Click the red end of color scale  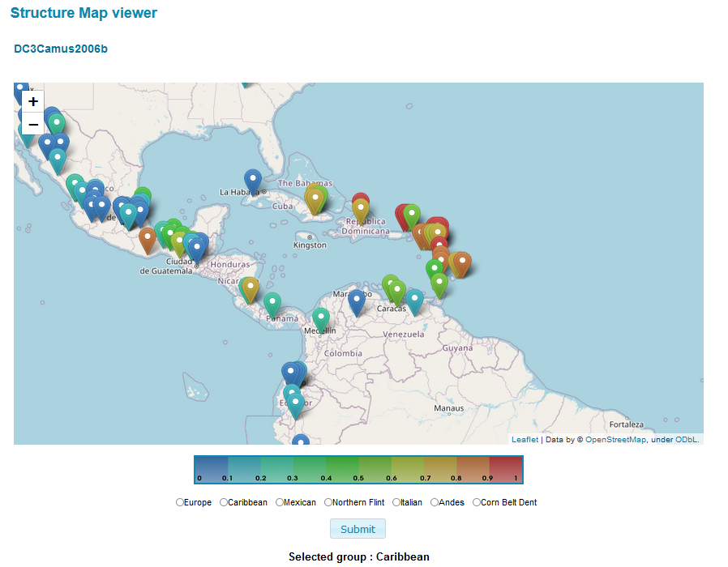pyautogui.click(x=506, y=470)
